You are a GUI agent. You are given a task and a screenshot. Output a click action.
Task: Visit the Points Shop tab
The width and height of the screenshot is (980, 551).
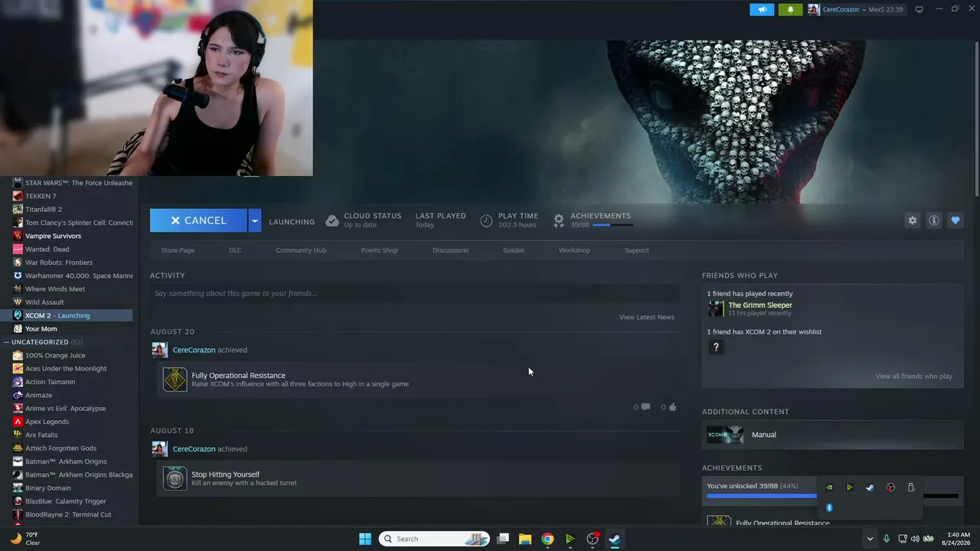tap(379, 250)
